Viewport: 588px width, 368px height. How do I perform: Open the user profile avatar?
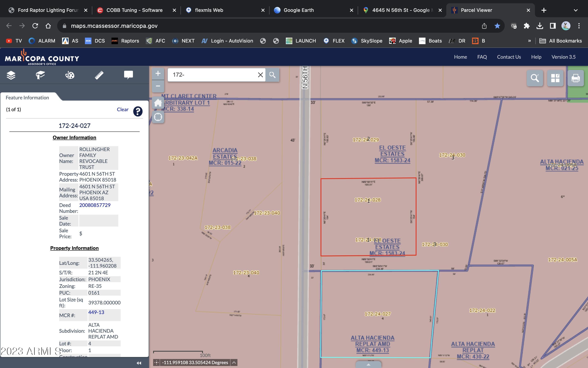pyautogui.click(x=566, y=26)
